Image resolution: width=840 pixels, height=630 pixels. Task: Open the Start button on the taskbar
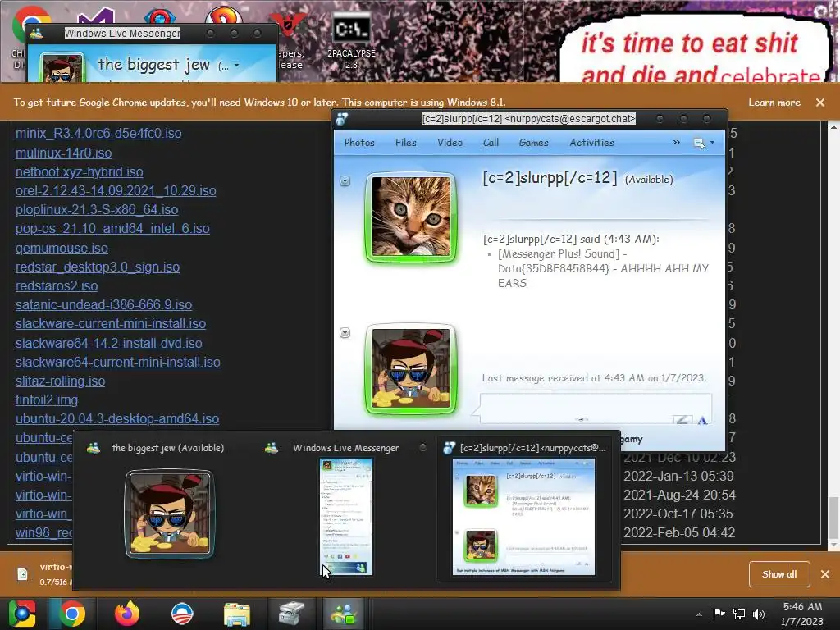pos(22,614)
